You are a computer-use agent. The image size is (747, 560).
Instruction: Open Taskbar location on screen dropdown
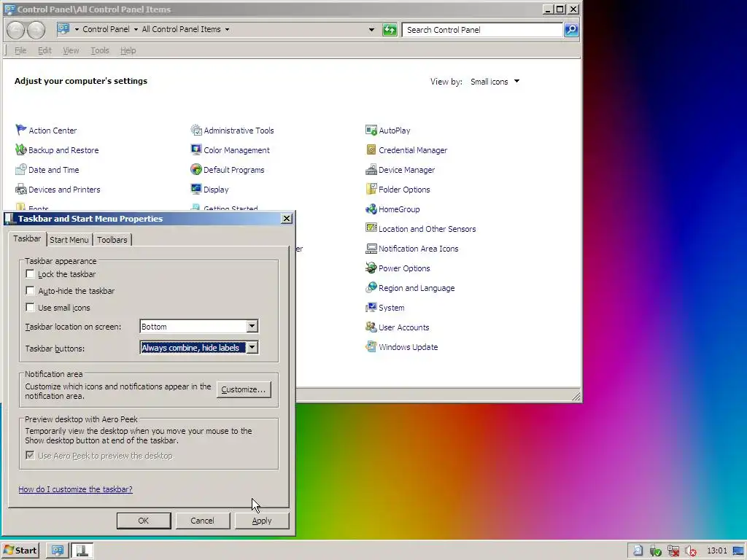[x=199, y=326]
